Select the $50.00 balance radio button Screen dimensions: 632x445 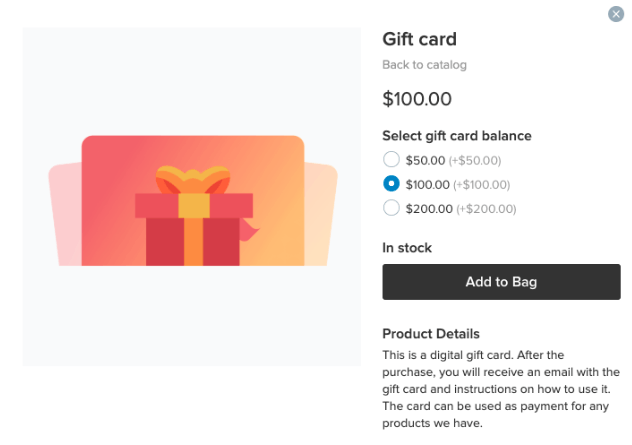(392, 159)
